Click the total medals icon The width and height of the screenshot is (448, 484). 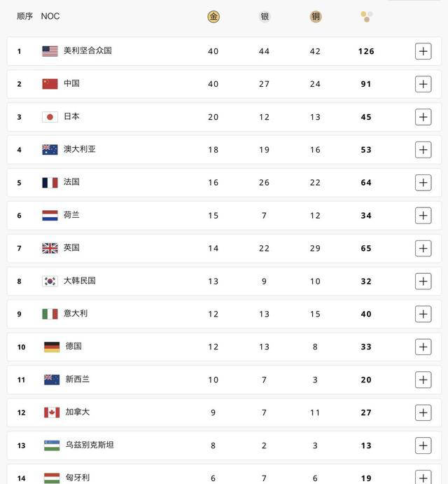366,16
